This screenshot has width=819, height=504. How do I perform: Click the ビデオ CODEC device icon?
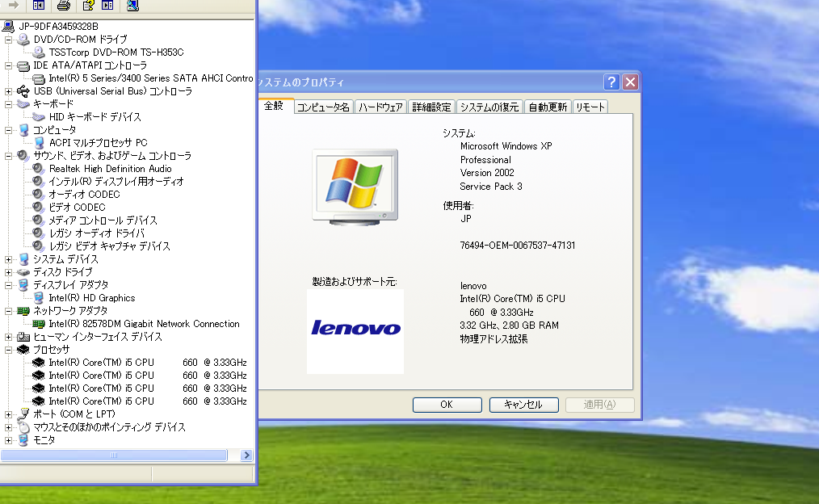pos(38,208)
